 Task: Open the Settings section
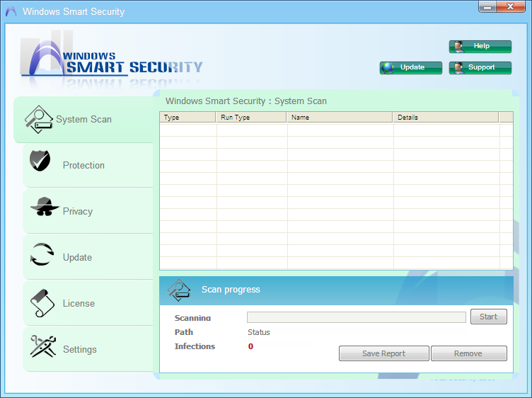88,349
